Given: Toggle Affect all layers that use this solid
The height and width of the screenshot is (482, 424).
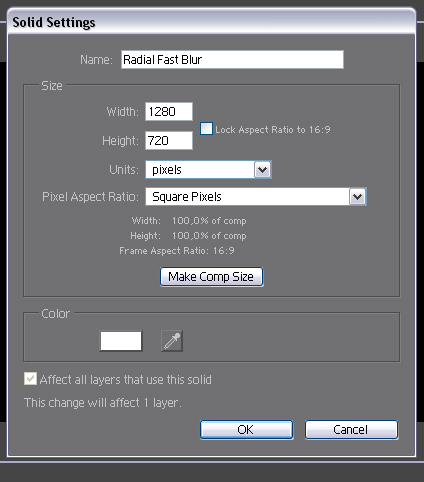Looking at the screenshot, I should [30, 379].
